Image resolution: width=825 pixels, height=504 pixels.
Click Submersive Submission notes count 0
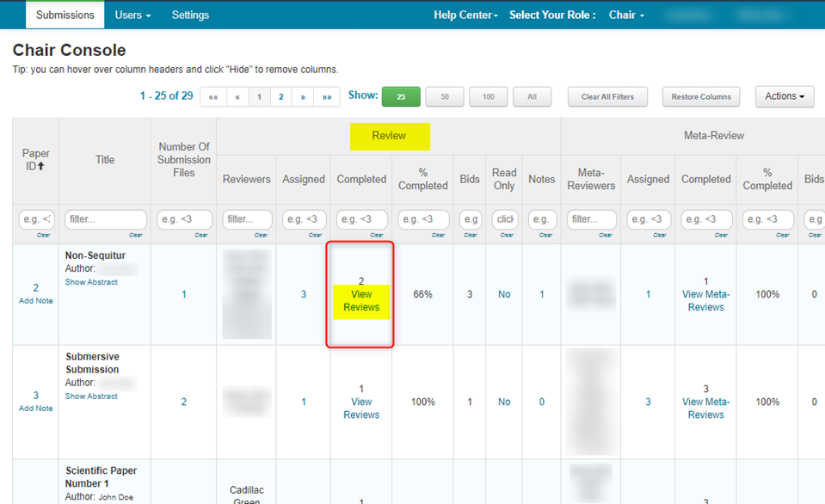(x=541, y=402)
